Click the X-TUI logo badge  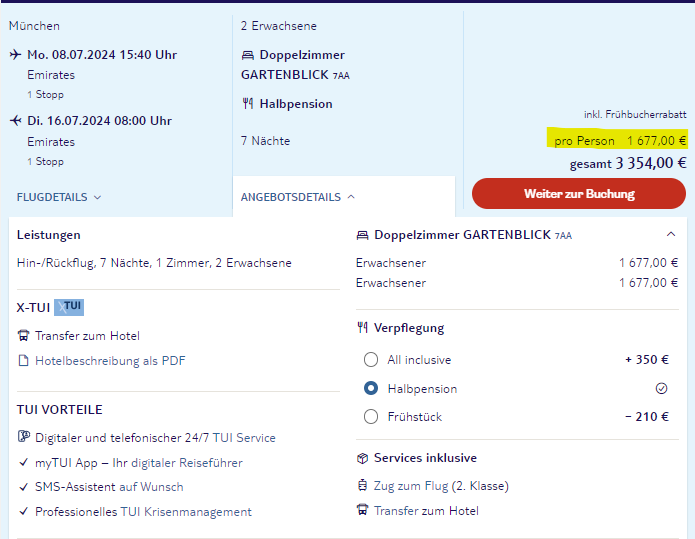(x=69, y=307)
